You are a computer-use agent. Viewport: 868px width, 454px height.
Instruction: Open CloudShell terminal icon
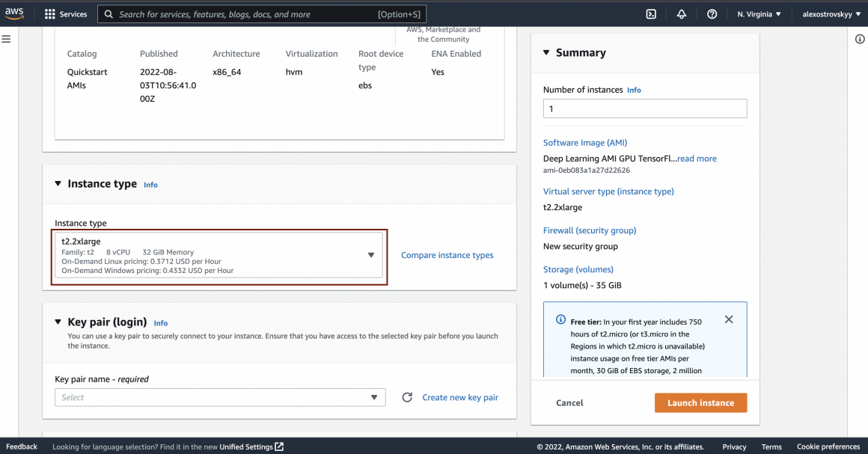(x=651, y=14)
